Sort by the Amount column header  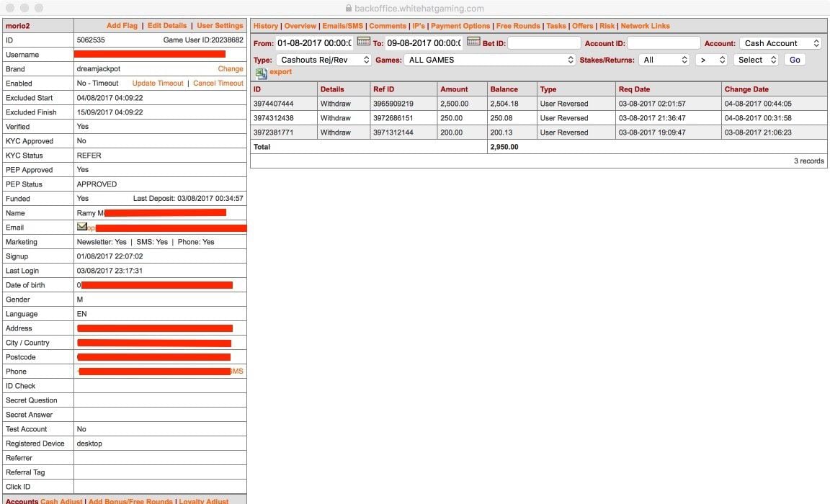(454, 89)
